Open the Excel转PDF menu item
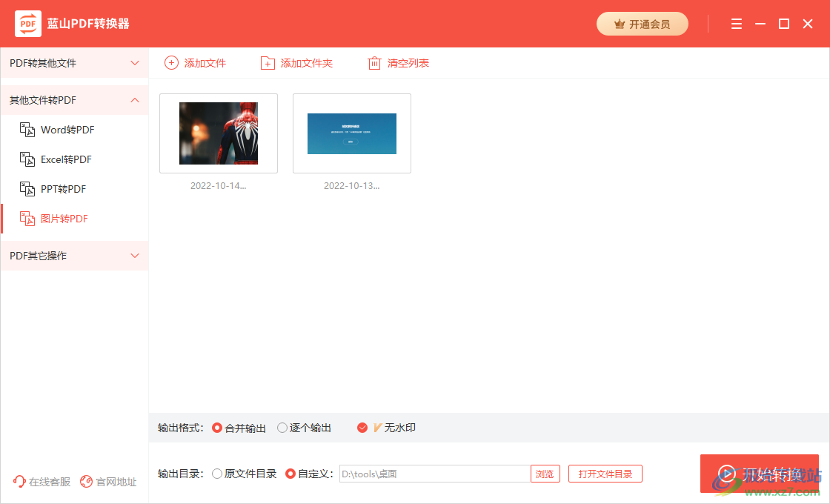The width and height of the screenshot is (830, 504). [75, 159]
